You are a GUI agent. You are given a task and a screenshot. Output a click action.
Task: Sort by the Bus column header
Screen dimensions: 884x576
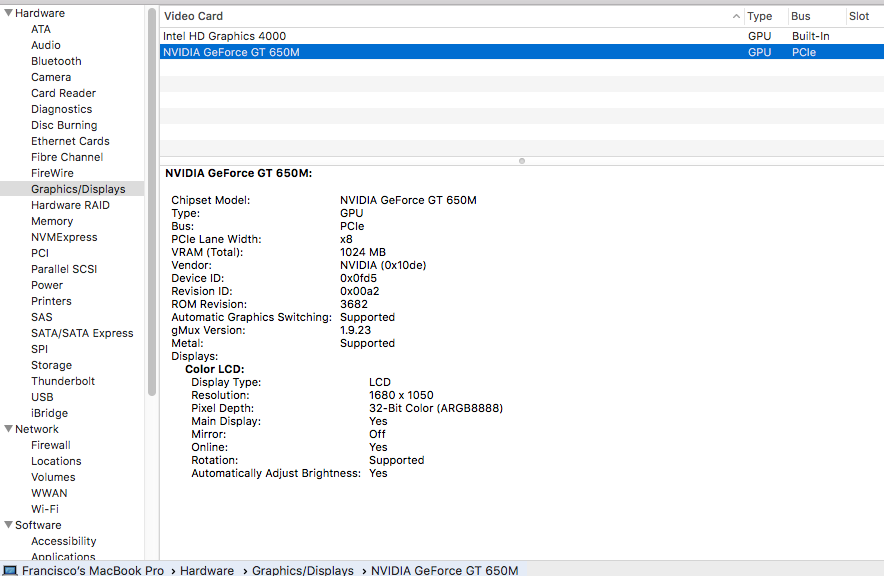(x=816, y=16)
